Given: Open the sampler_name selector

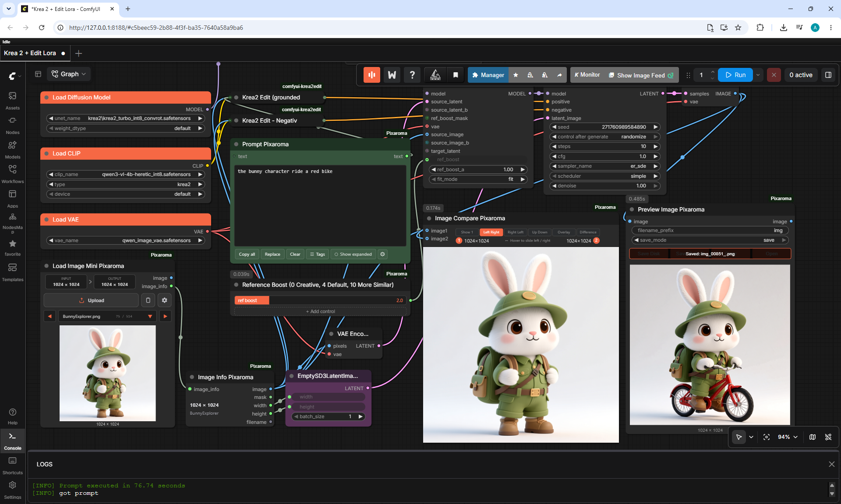Looking at the screenshot, I should coord(604,166).
